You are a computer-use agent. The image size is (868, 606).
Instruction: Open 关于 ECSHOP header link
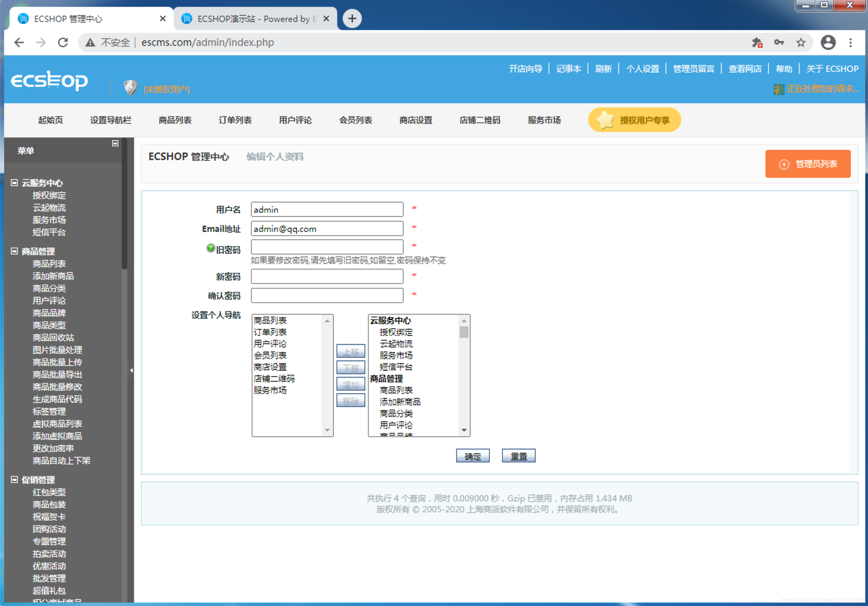tap(832, 69)
